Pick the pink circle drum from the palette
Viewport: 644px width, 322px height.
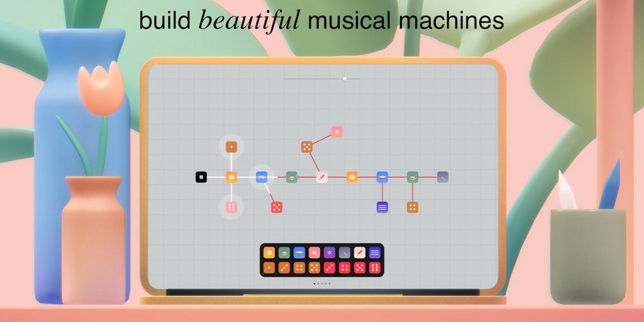tap(314, 253)
